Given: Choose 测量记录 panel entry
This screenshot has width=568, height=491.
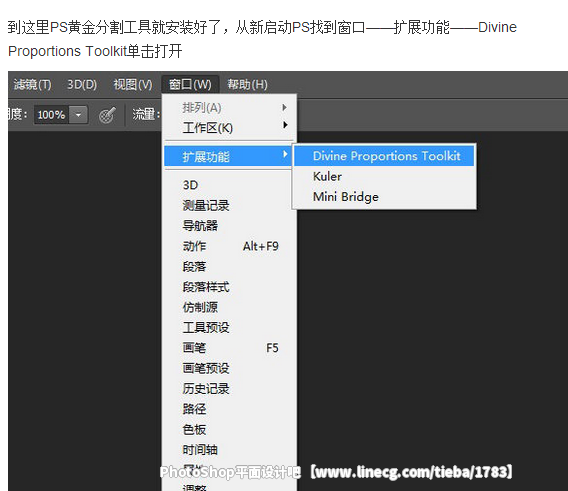Looking at the screenshot, I should [x=230, y=205].
